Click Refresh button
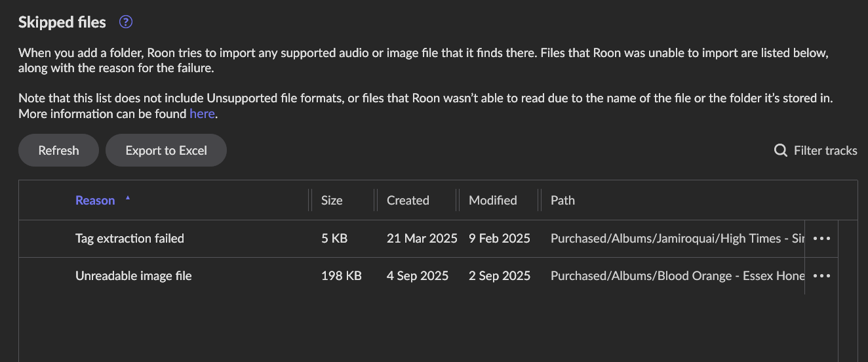The height and width of the screenshot is (362, 868). [58, 151]
